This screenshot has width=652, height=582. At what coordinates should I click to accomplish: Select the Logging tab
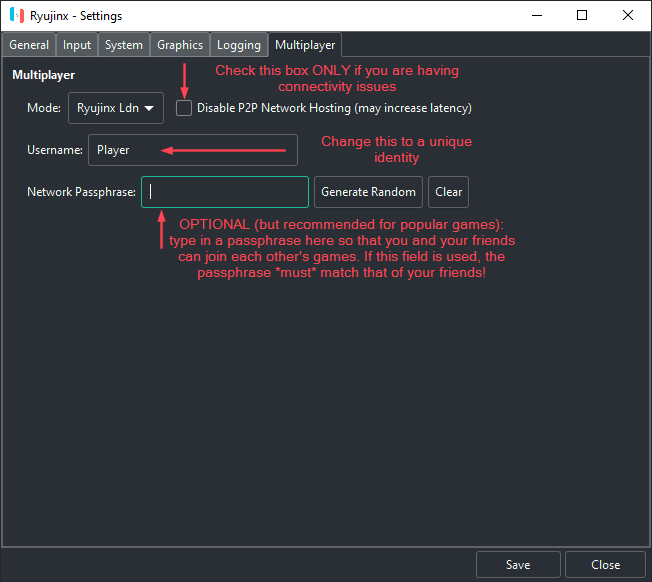pos(239,44)
